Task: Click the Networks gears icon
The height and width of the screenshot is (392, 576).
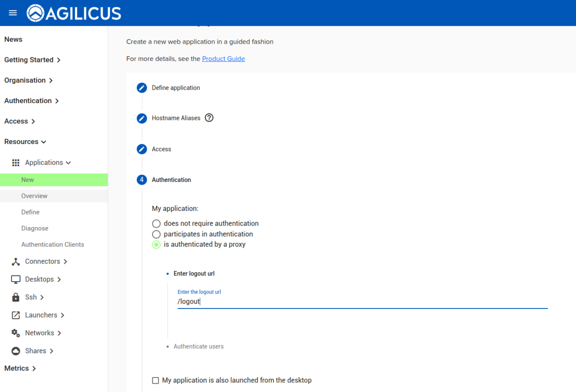Action: click(14, 333)
